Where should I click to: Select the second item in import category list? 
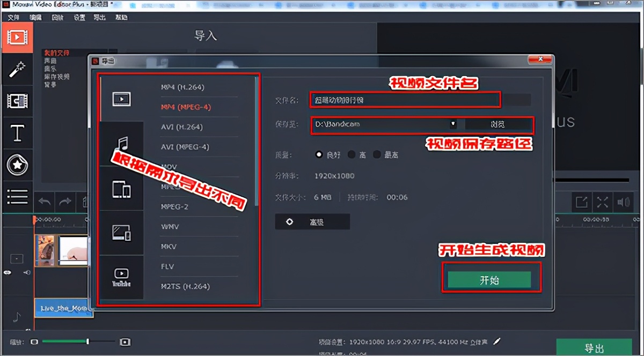[x=50, y=62]
